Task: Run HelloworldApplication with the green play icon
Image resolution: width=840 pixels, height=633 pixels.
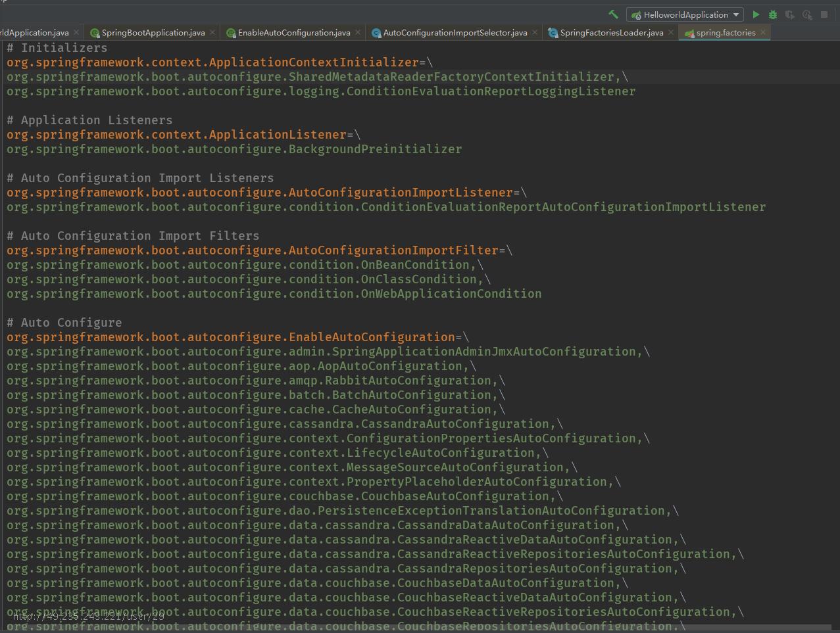Action: 756,14
